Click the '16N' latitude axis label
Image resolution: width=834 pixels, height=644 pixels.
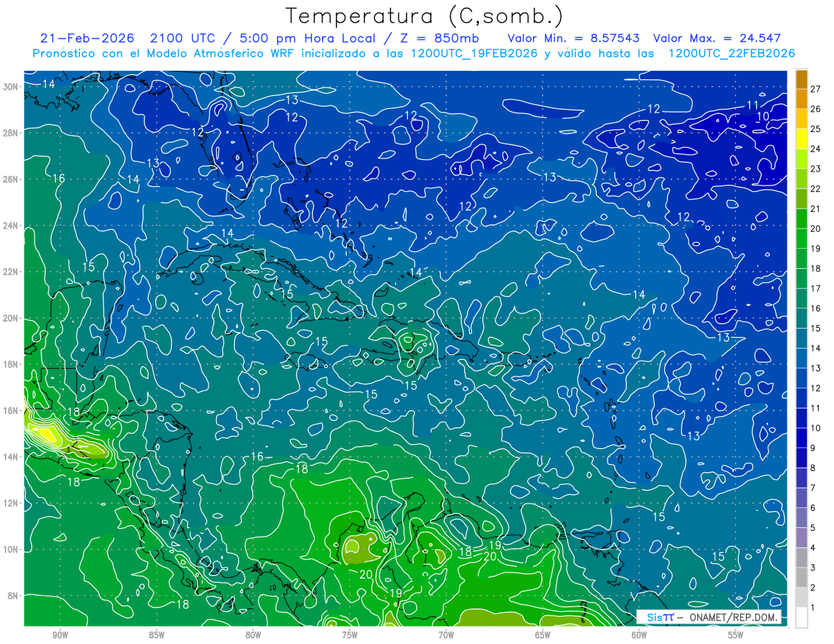click(10, 411)
